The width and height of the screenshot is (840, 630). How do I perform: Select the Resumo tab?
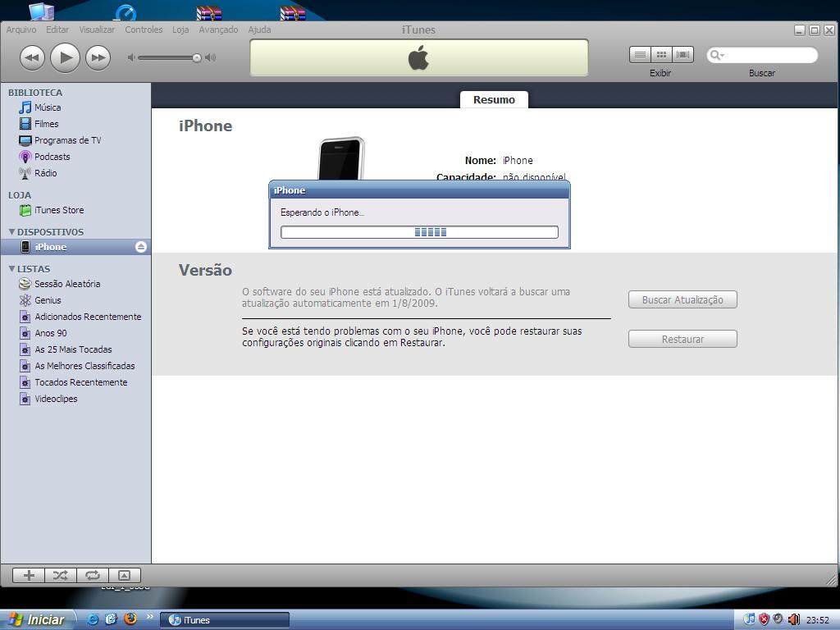(494, 99)
